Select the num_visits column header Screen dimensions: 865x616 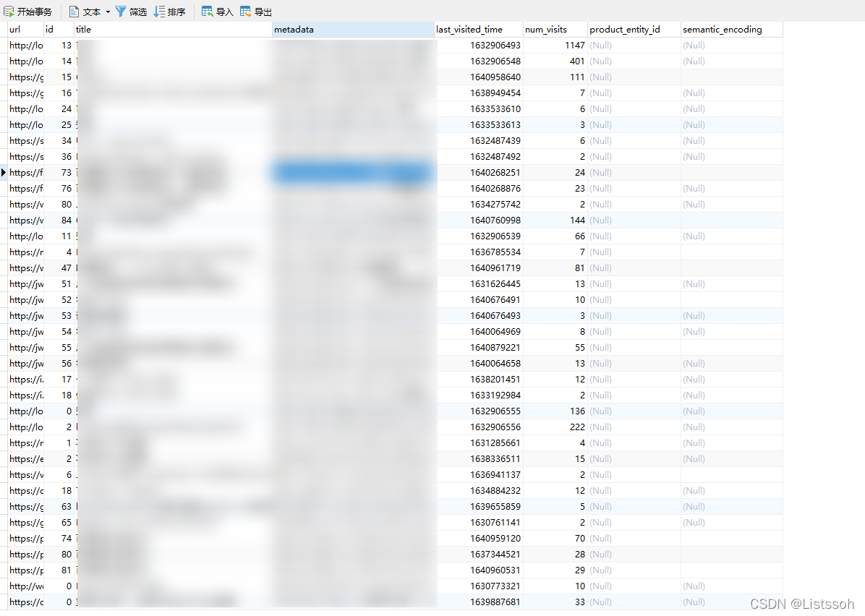click(555, 30)
